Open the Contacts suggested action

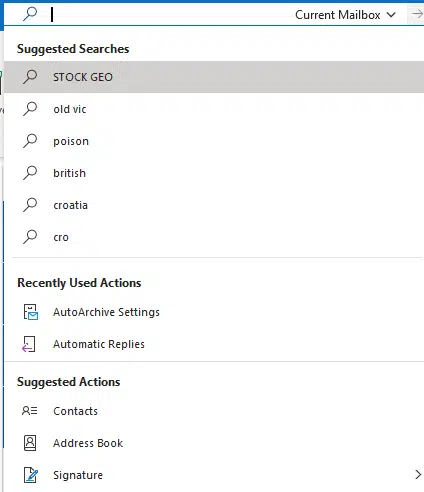coord(214,411)
